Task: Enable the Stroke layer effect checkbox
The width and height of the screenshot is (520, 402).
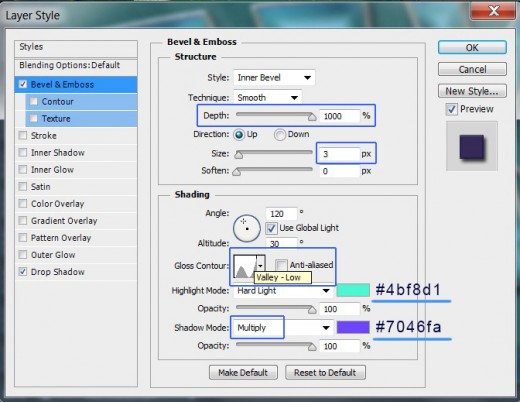Action: point(23,135)
